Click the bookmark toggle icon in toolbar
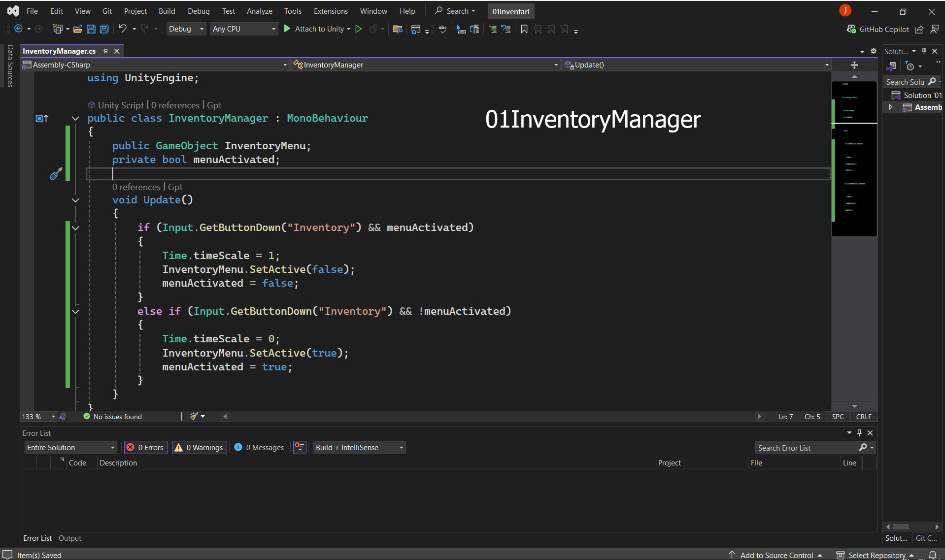This screenshot has height=560, width=945. point(524,29)
